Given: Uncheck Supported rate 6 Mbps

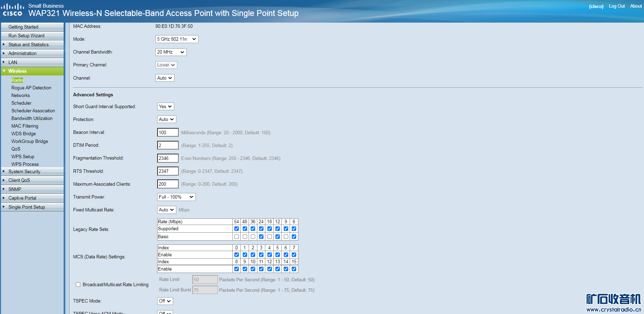Looking at the screenshot, I should (294, 228).
